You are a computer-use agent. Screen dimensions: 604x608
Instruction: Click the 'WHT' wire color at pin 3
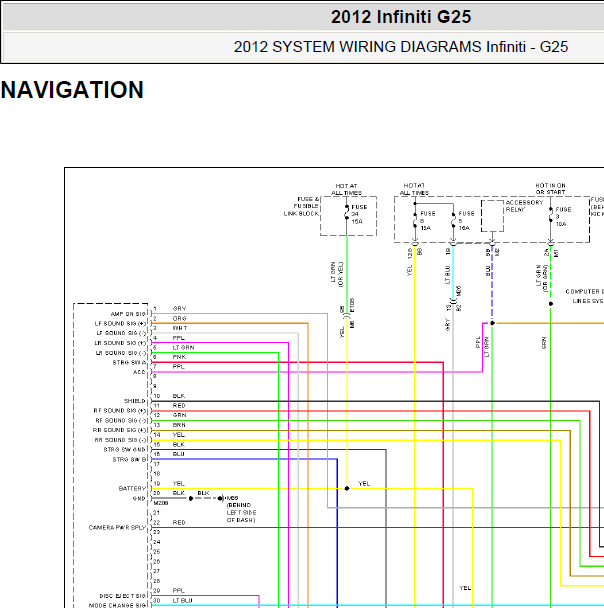pos(180,328)
